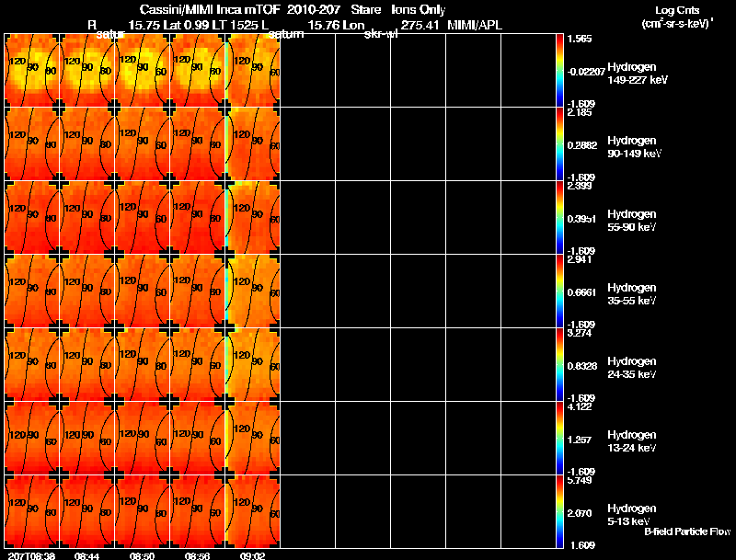Image resolution: width=736 pixels, height=560 pixels.
Task: Click the 149-227 keV color scale bar
Action: [560, 70]
